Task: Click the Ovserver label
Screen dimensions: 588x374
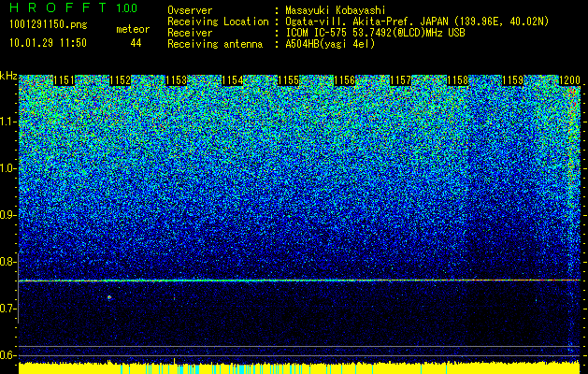Action: pyautogui.click(x=190, y=10)
